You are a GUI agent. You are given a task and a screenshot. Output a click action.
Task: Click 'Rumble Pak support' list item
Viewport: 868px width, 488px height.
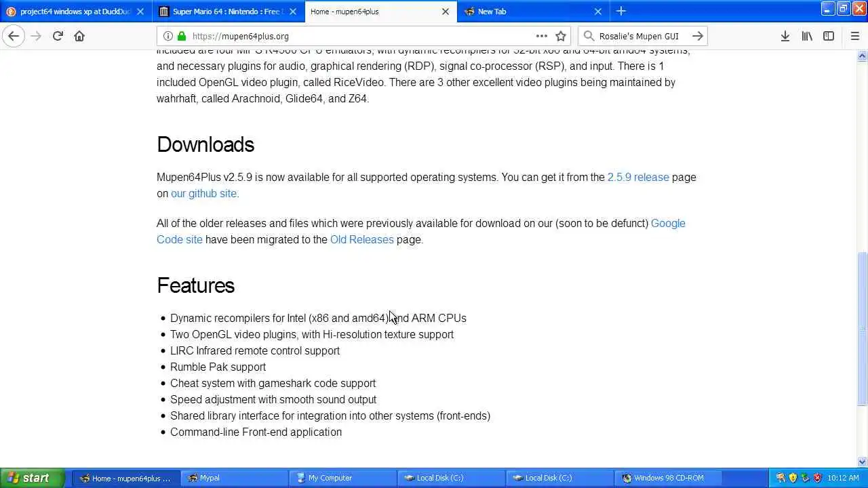coord(218,367)
